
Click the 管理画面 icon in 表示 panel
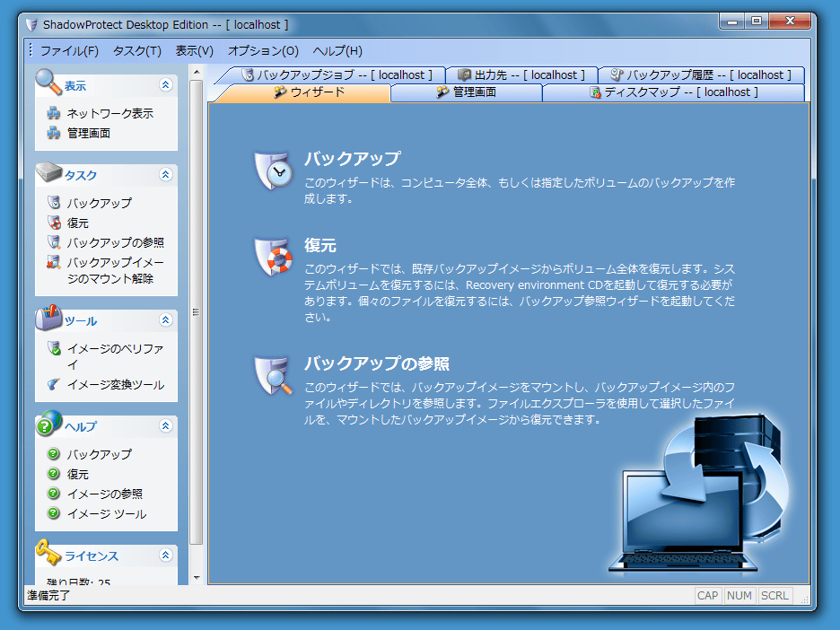tap(54, 133)
